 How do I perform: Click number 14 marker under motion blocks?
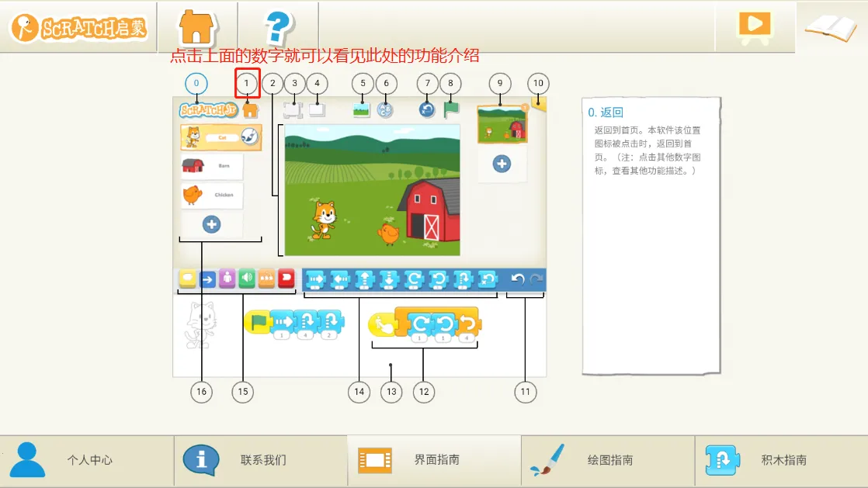[x=359, y=392]
